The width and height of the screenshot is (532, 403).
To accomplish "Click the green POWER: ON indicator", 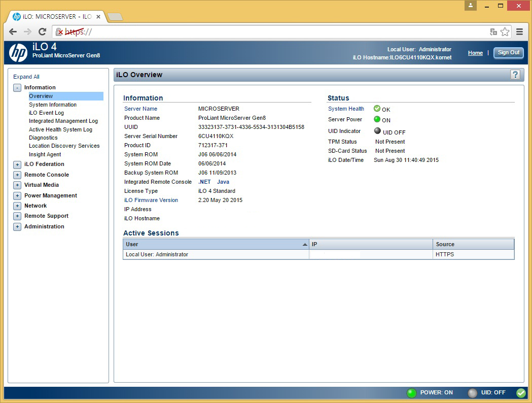I will pyautogui.click(x=411, y=393).
